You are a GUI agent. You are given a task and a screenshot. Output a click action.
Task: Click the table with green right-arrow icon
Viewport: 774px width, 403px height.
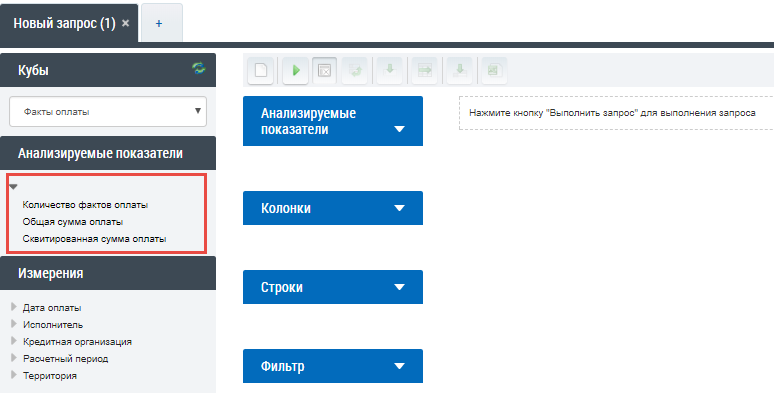pos(425,71)
